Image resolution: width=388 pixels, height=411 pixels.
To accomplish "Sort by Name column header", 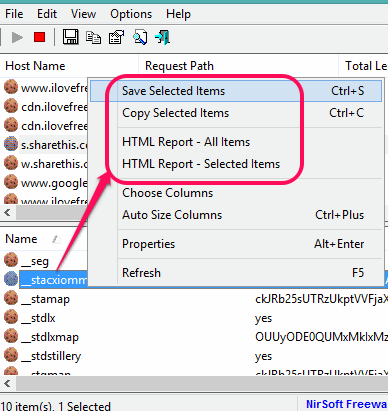I will 43,239.
